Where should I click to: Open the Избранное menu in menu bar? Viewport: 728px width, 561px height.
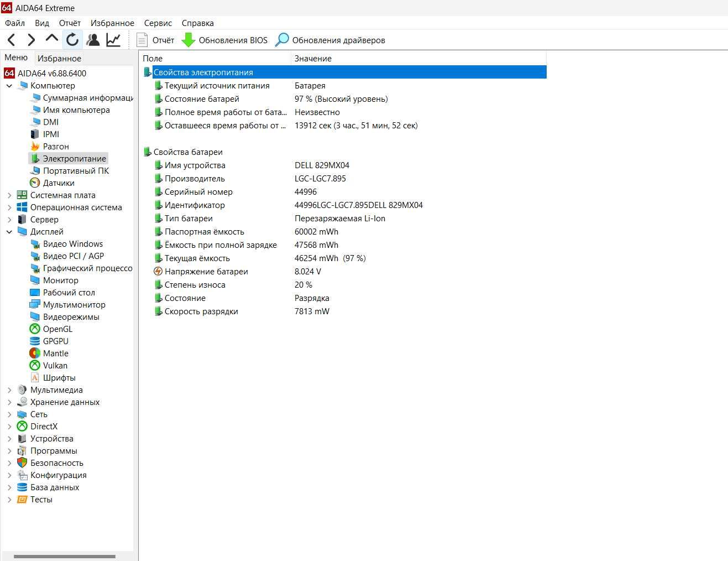(x=112, y=23)
